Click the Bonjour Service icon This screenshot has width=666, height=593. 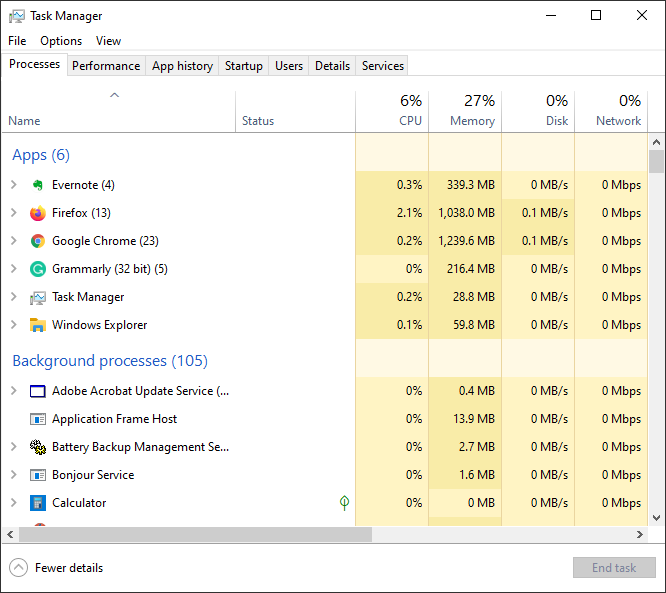coord(38,475)
